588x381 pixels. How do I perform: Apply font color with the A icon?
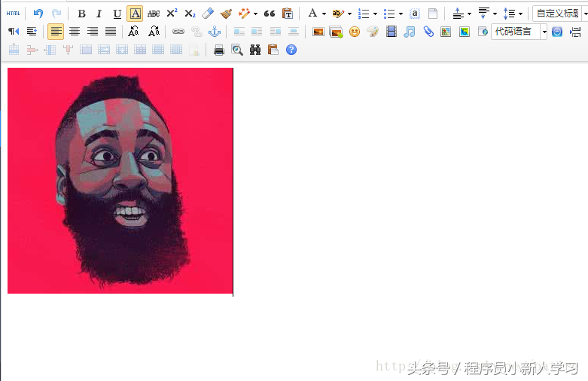click(312, 13)
